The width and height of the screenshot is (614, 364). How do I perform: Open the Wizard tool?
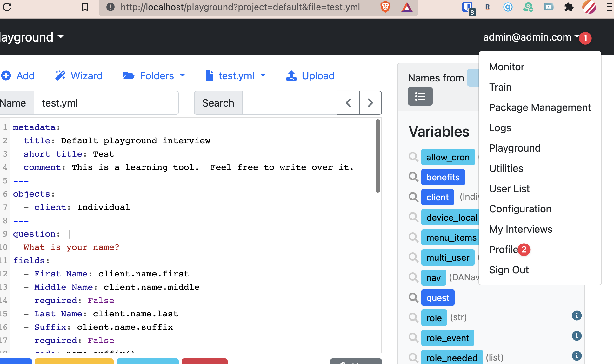(x=79, y=76)
